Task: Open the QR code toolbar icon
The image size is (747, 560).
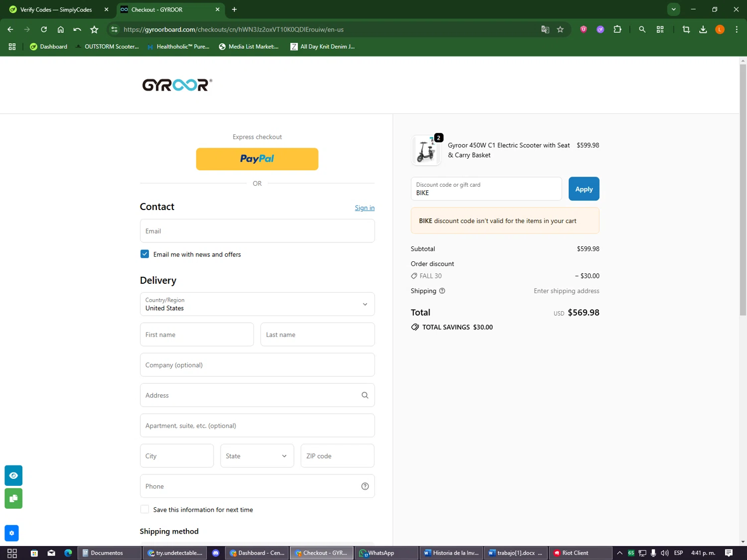Action: [x=660, y=29]
